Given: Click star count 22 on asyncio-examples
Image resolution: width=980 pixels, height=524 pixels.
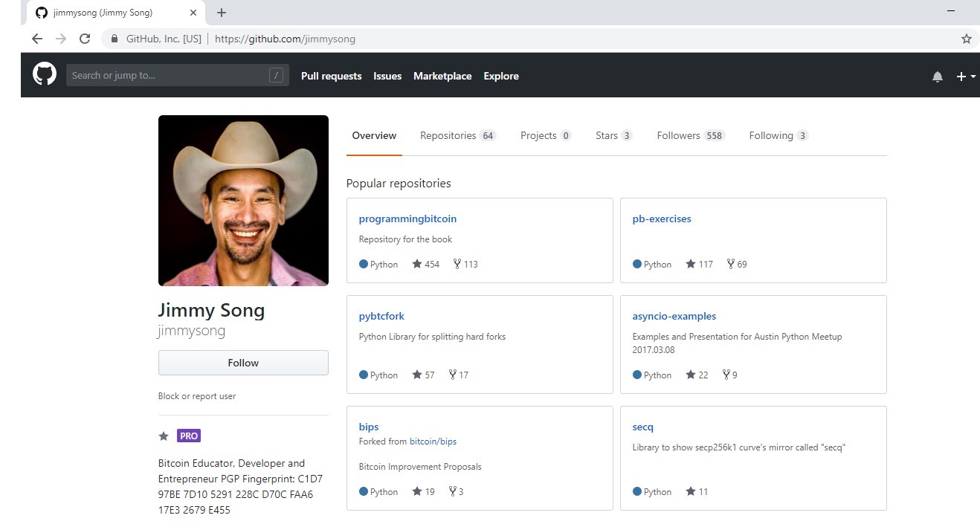Looking at the screenshot, I should pyautogui.click(x=697, y=375).
